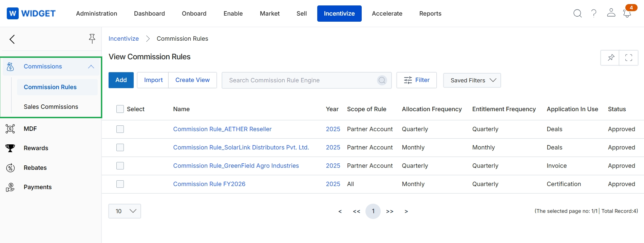Open Commission Rule_GreenField Agro Industries link
This screenshot has height=243, width=644.
236,166
